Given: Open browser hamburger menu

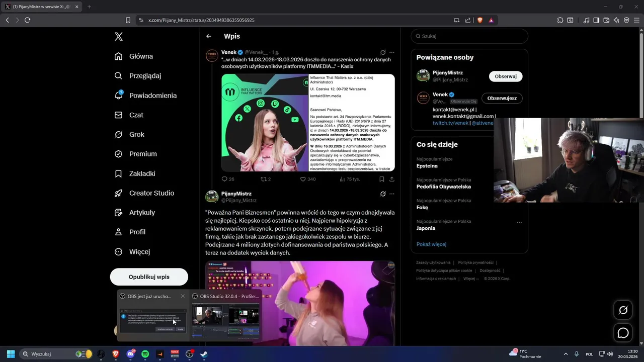Looking at the screenshot, I should tap(636, 20).
